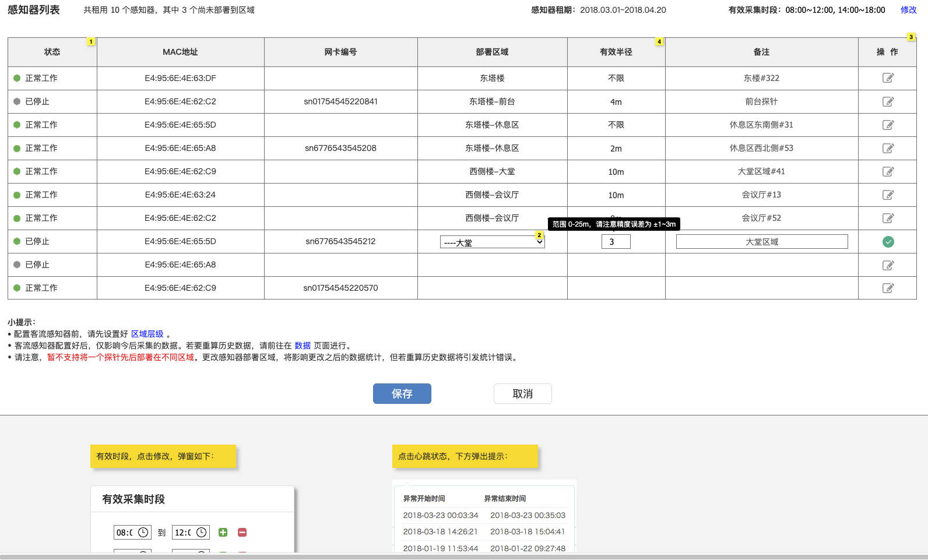Add a time period with green plus icon
Screen dimensions: 928x560
(x=223, y=532)
